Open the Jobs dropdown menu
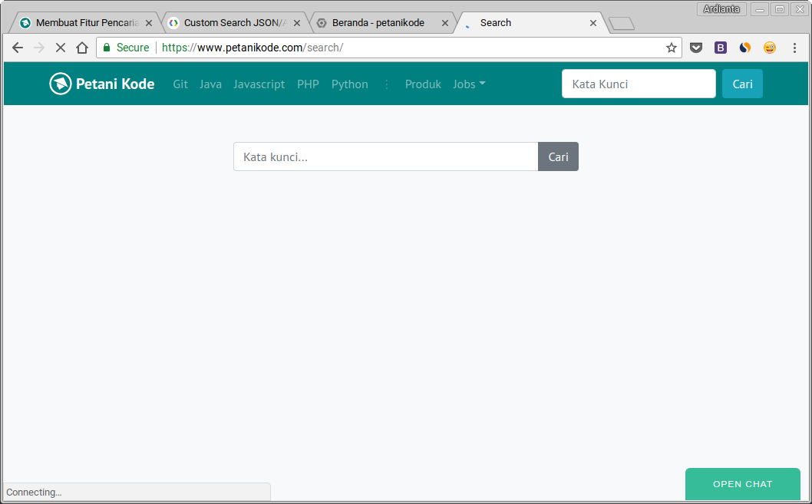The height and width of the screenshot is (504, 812). tap(469, 84)
